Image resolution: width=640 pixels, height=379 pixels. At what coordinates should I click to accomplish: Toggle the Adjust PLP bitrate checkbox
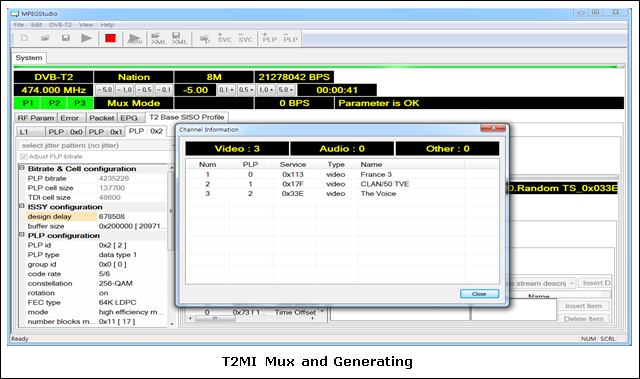pos(24,157)
